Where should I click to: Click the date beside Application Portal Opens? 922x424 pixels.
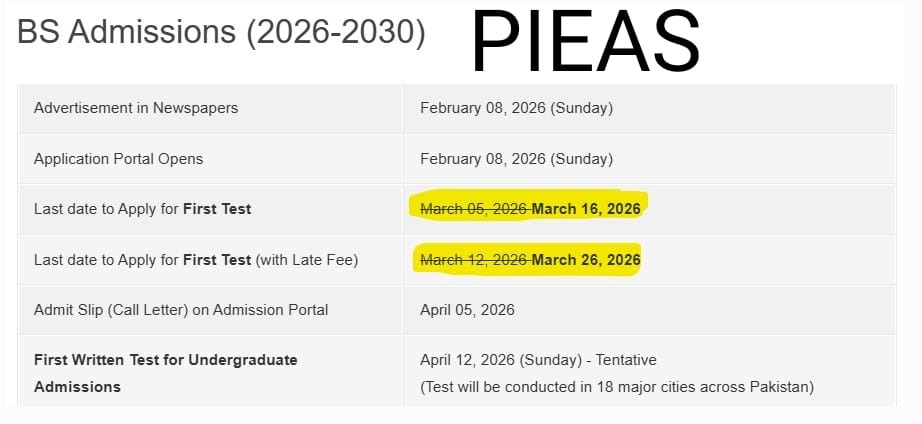pos(516,158)
